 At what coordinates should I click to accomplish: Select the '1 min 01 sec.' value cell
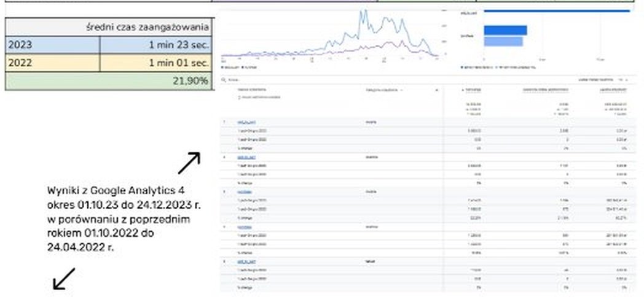tap(157, 63)
